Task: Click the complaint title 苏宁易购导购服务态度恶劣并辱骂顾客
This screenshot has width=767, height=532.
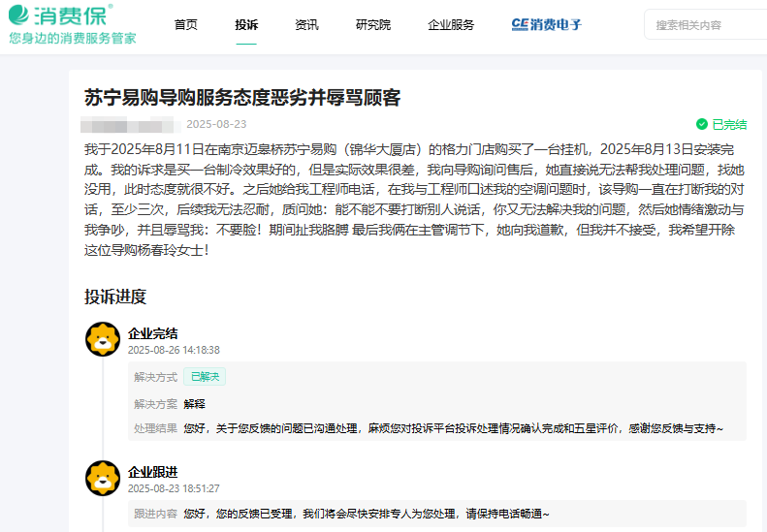Action: click(x=242, y=97)
